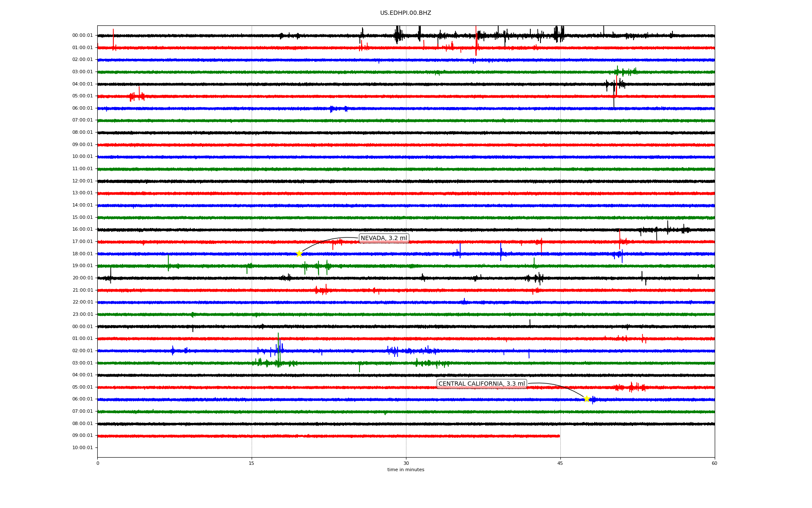This screenshot has width=812, height=508.
Task: Click the 15 tick label on x-axis
Action: [252, 463]
